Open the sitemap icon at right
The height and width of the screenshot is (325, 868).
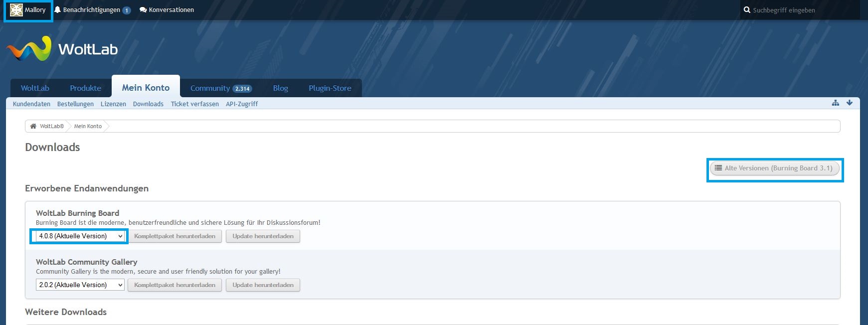pos(836,103)
